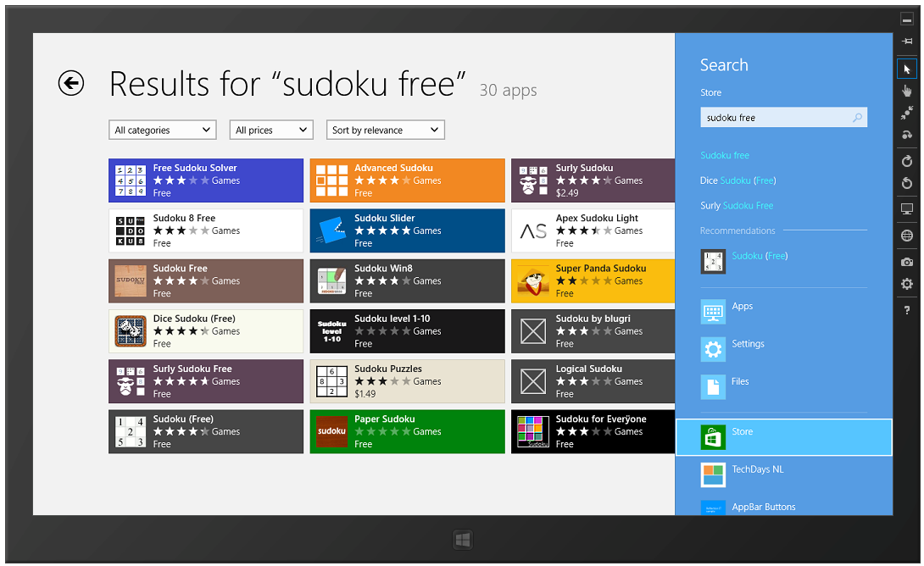
Task: Select the Sudoku level 1-10 tile icon
Action: pyautogui.click(x=331, y=331)
